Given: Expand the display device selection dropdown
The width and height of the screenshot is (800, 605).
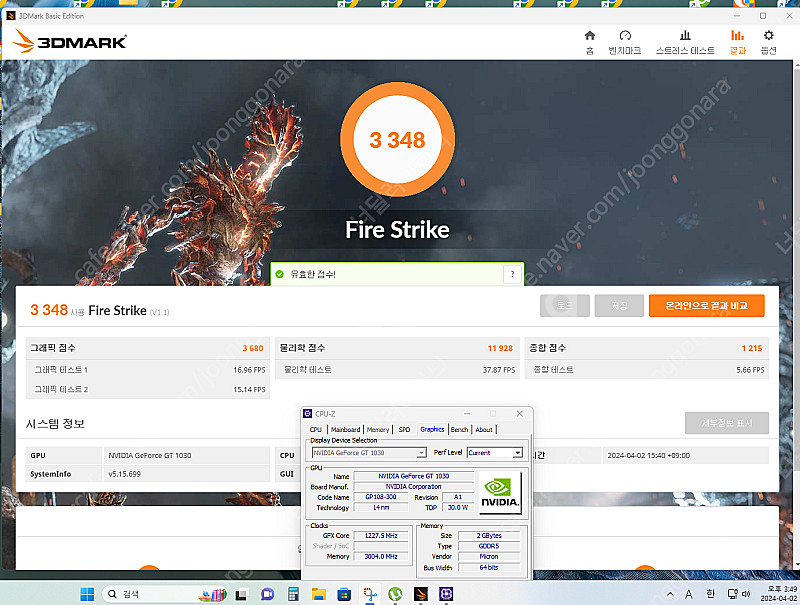Looking at the screenshot, I should pyautogui.click(x=421, y=452).
